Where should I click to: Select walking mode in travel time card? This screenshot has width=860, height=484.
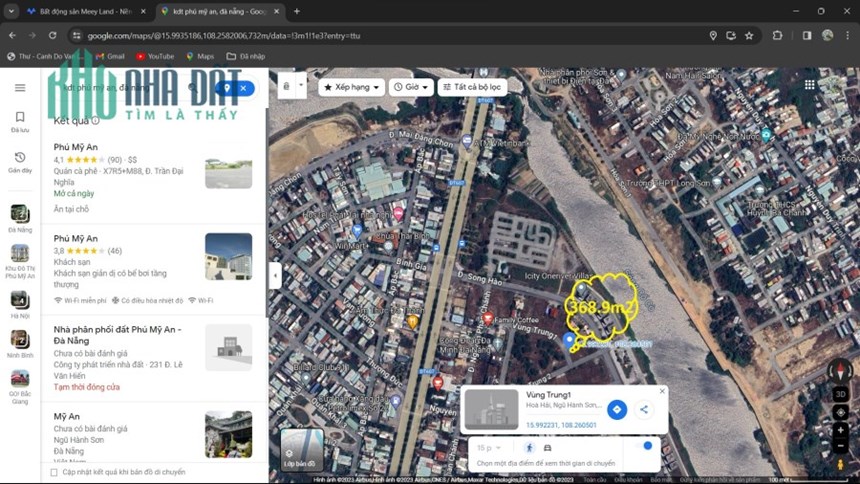click(x=529, y=448)
